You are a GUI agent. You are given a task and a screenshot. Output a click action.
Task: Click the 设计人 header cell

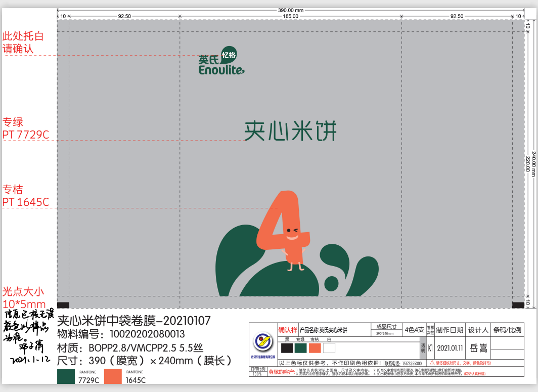point(478,330)
